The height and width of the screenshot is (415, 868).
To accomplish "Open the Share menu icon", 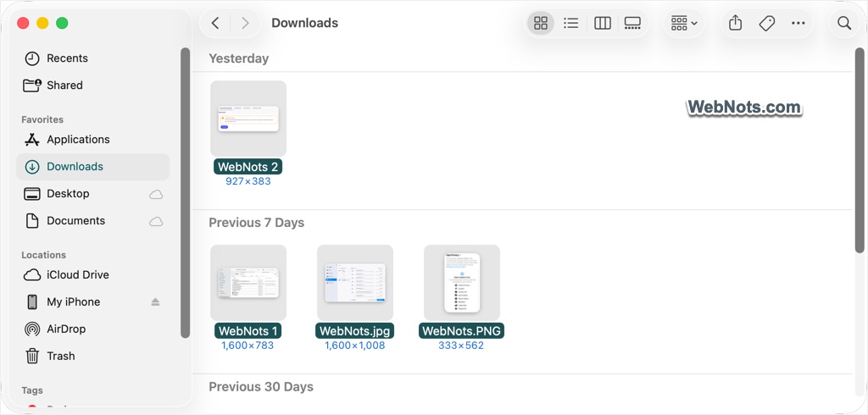I will (735, 23).
